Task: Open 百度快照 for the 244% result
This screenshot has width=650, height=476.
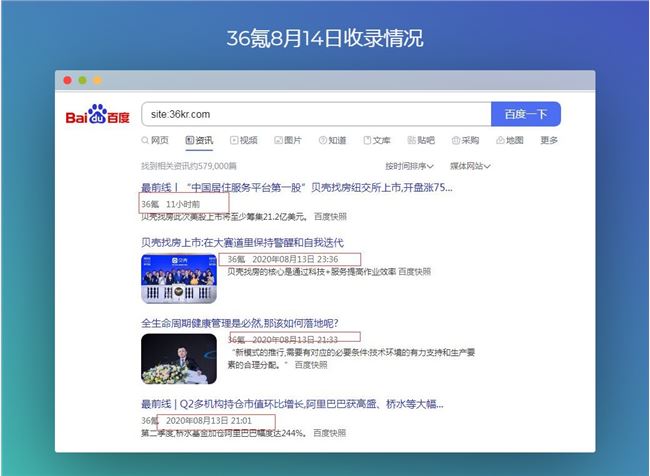Action: 330,433
